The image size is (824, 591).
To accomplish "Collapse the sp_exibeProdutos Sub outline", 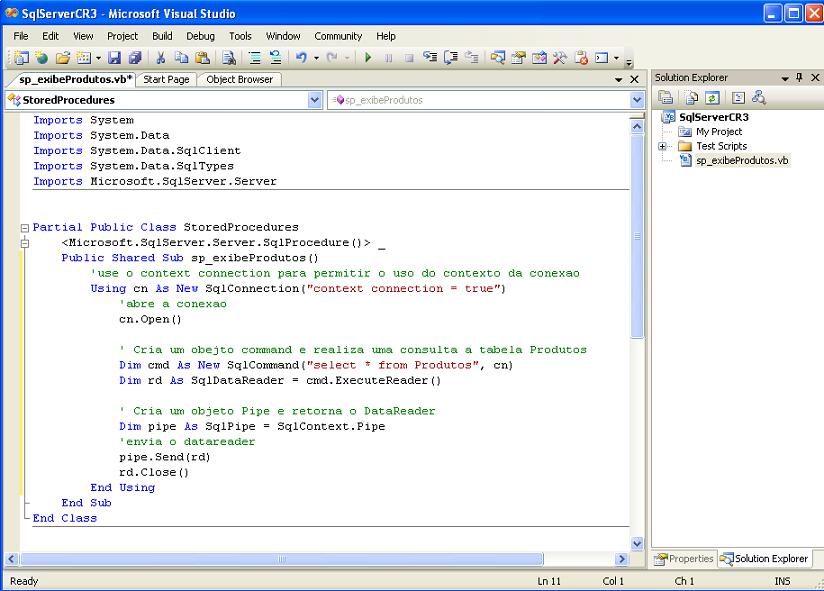I will 25,243.
